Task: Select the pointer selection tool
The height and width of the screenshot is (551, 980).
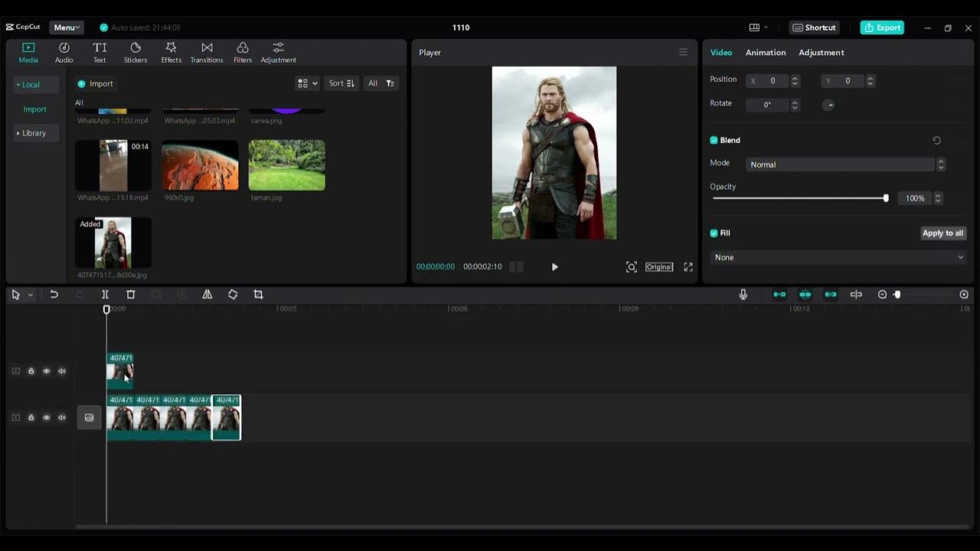Action: (15, 295)
